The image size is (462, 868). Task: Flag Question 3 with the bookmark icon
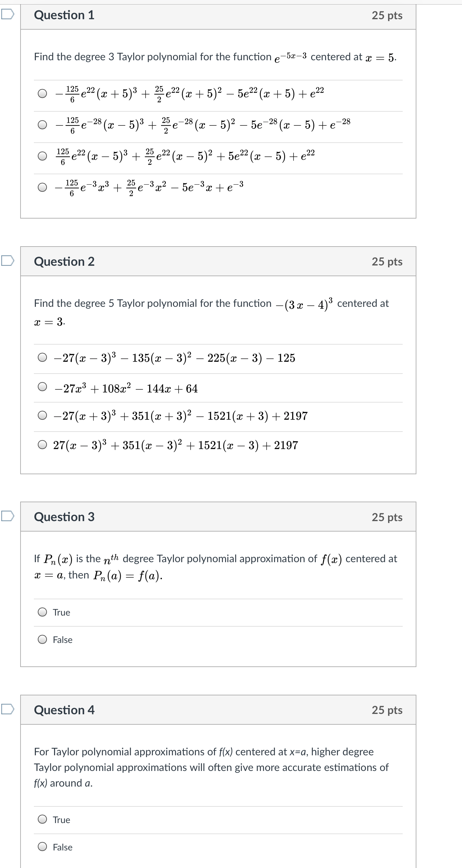click(x=7, y=516)
